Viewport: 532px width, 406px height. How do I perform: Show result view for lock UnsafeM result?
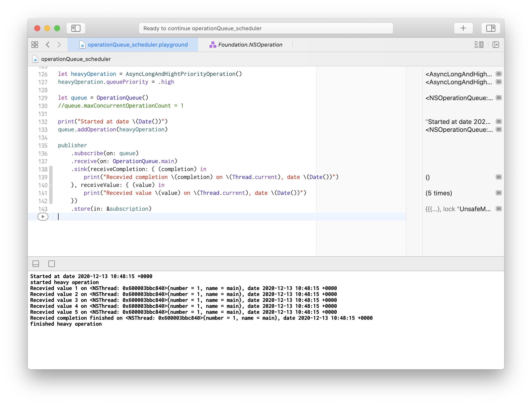point(499,209)
